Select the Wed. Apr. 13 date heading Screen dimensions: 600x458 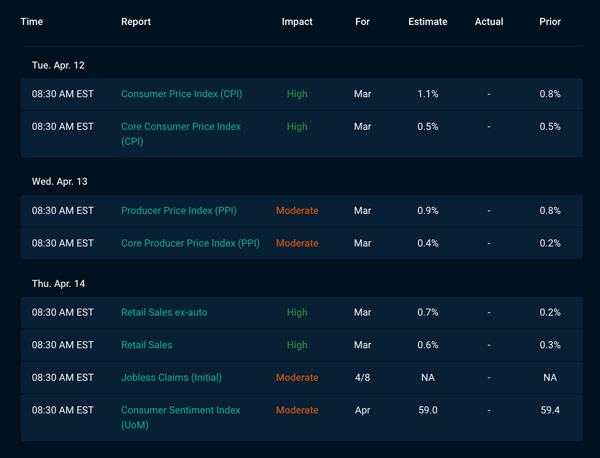click(59, 182)
